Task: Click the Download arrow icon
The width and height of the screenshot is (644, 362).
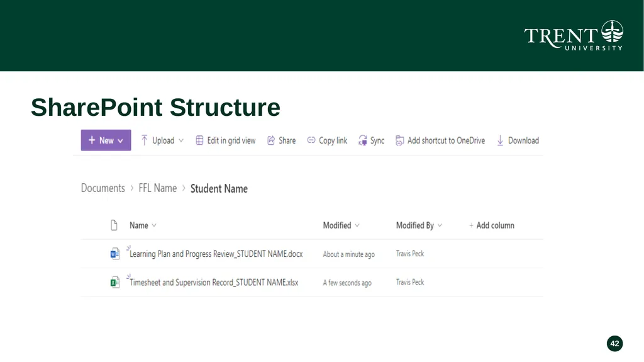Action: (500, 140)
